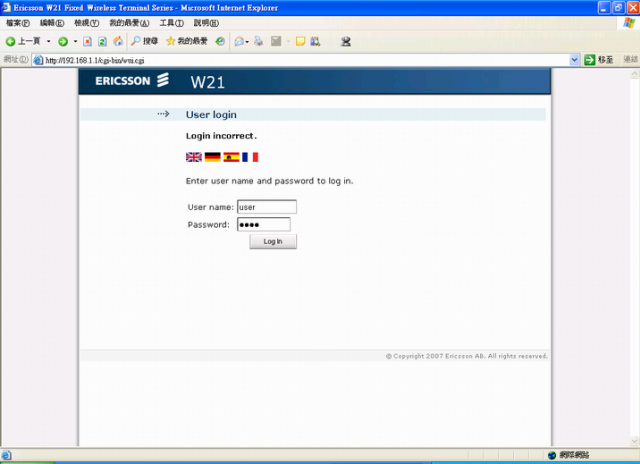Screen dimensions: 640x464
Task: Open the Search magnifier toolbar button
Action: pyautogui.click(x=144, y=41)
